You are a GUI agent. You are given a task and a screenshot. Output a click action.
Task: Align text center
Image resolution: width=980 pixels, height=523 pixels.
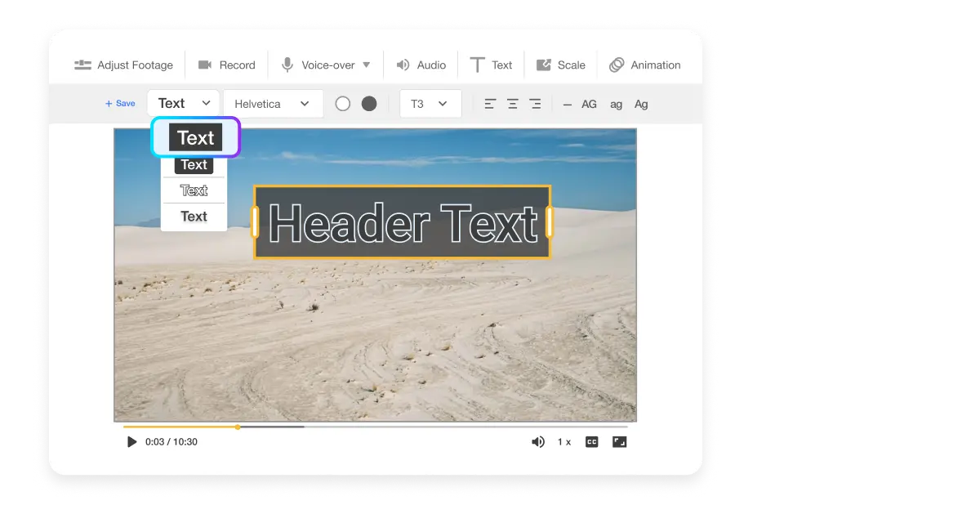(513, 104)
